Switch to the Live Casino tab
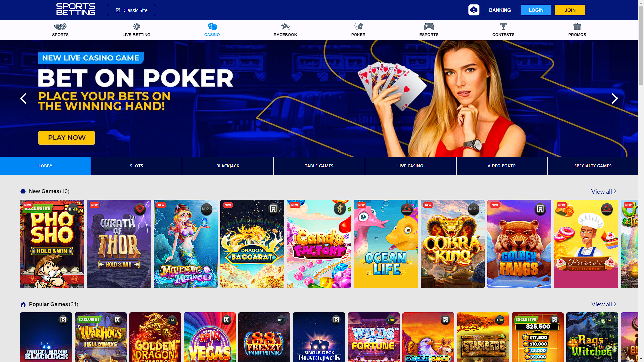This screenshot has height=362, width=644. click(x=410, y=166)
